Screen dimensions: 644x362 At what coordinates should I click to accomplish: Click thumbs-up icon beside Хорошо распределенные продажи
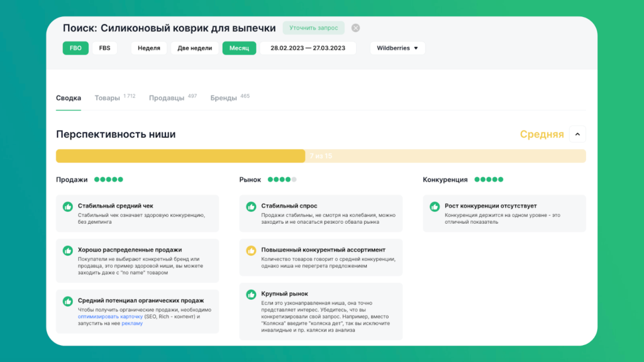tap(68, 250)
